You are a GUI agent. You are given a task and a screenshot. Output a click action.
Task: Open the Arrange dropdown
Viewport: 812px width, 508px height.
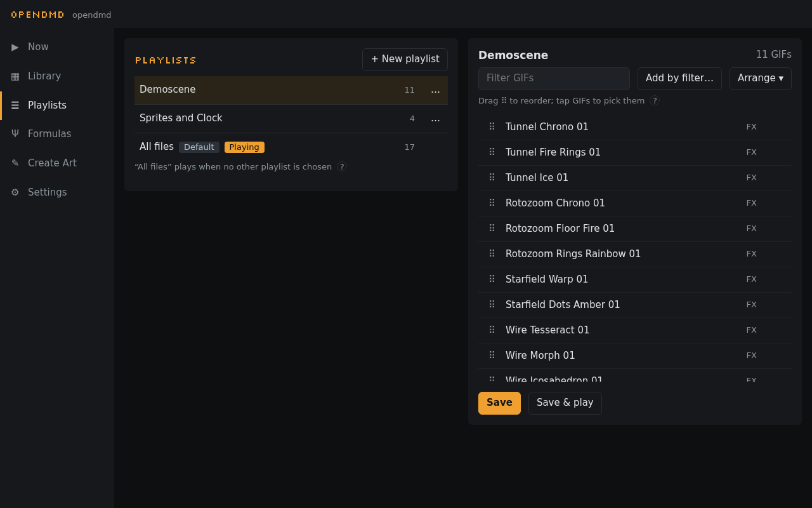pos(760,79)
